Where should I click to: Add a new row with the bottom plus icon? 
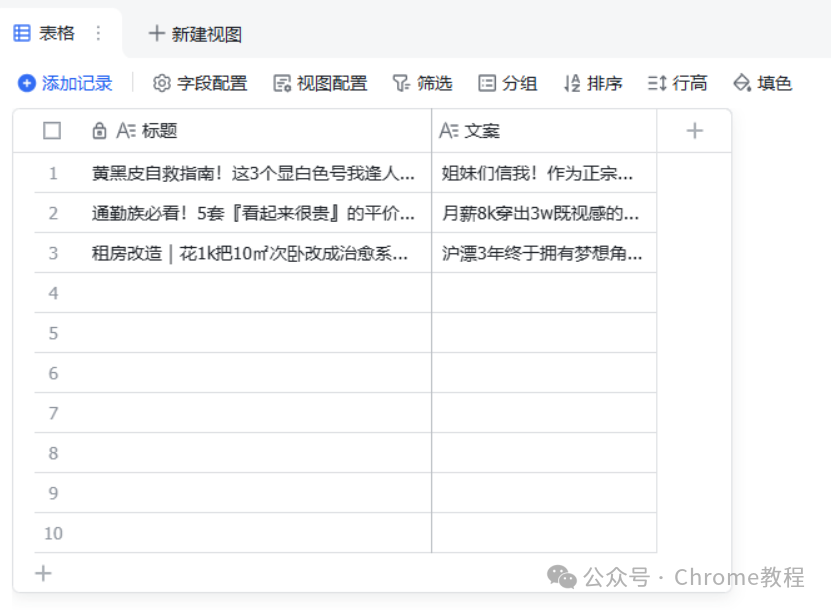[43, 573]
